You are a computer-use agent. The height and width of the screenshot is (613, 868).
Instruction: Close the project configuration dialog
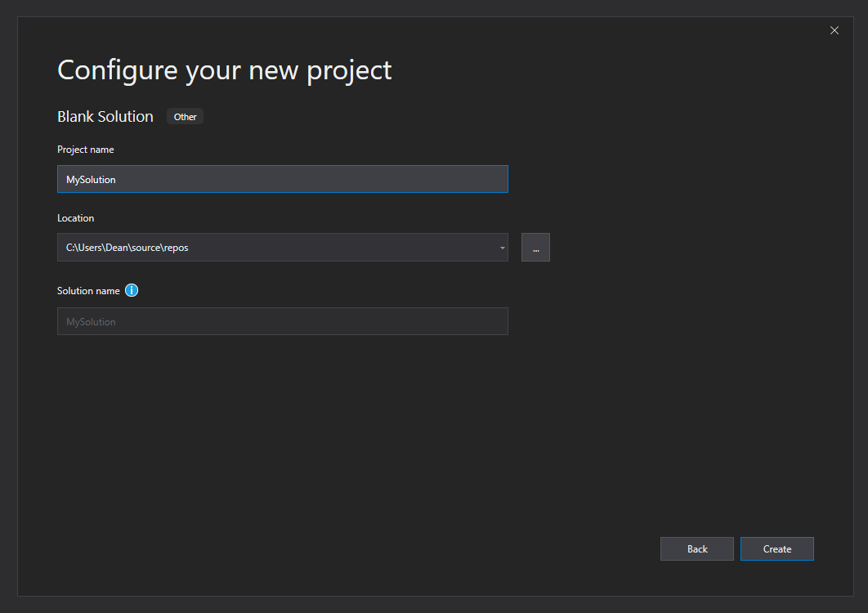coord(834,30)
